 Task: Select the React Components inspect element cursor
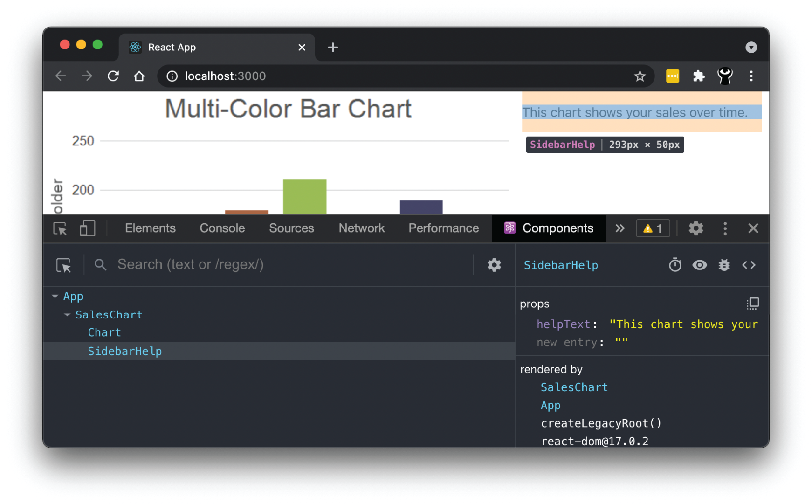click(64, 265)
